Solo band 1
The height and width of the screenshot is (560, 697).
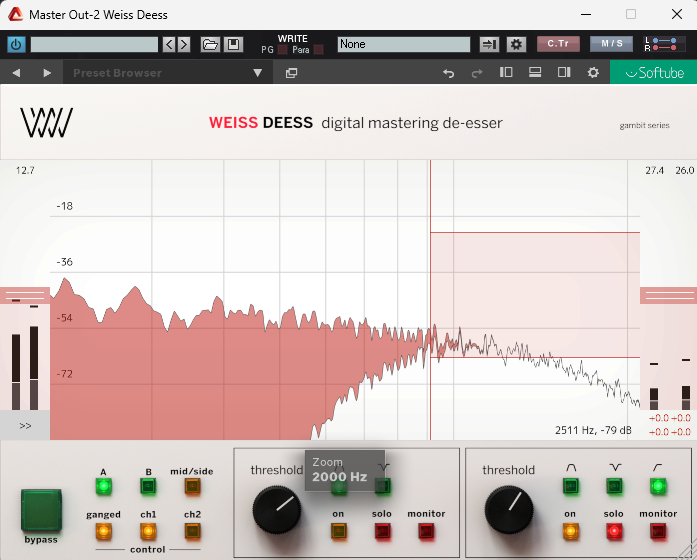[382, 531]
